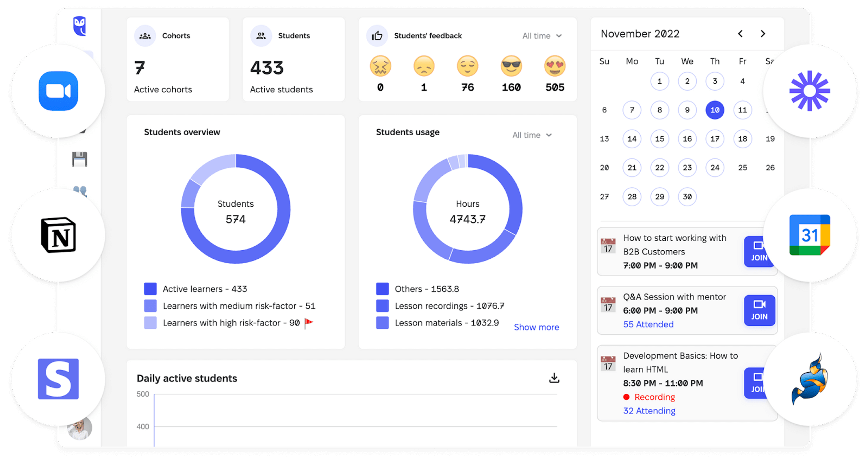The height and width of the screenshot is (461, 868).
Task: Open Students' feedback All time dropdown
Action: 542,36
